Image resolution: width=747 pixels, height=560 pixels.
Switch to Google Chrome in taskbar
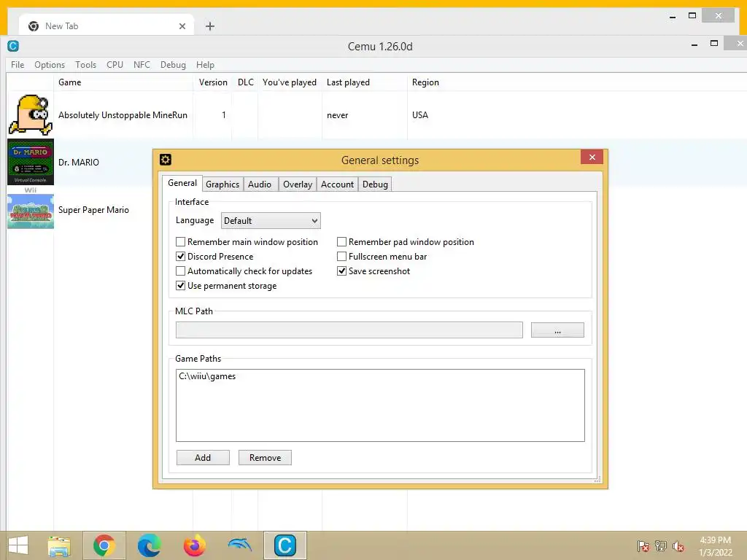pos(104,545)
